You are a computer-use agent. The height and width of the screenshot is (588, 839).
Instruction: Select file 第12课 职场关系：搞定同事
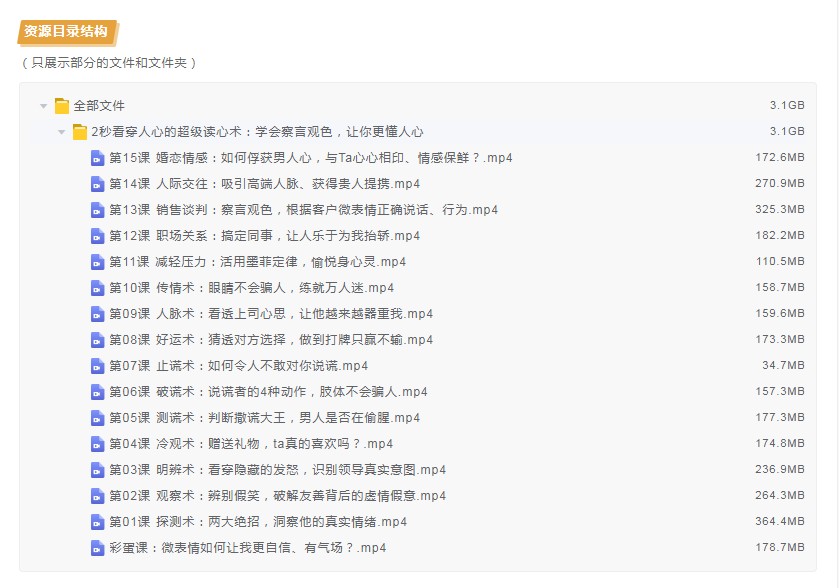pos(264,236)
